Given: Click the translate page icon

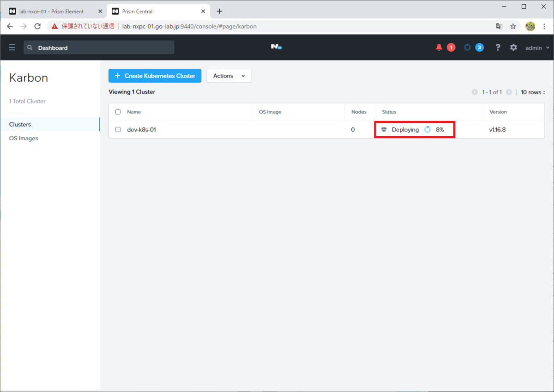Looking at the screenshot, I should 499,26.
